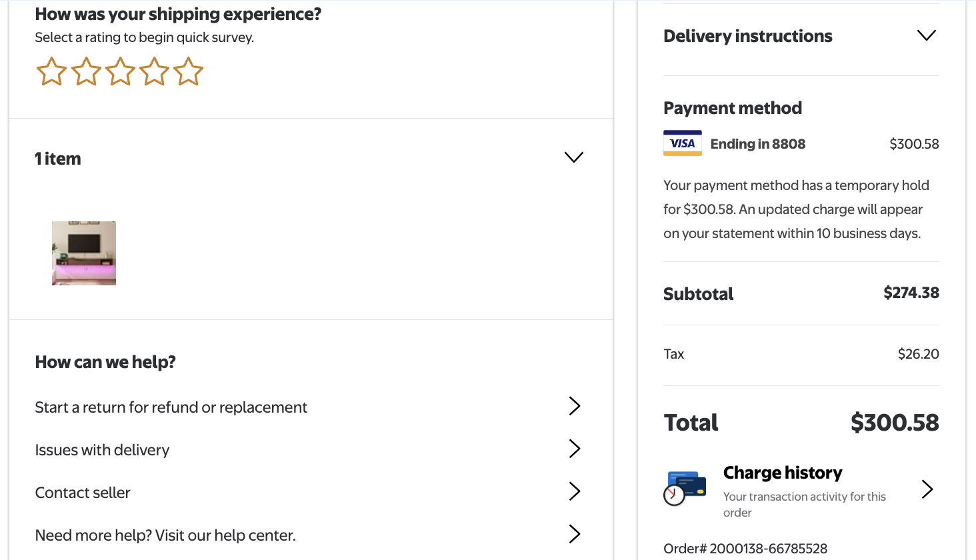Open the TV stand product thumbnail
This screenshot has width=976, height=560.
(x=84, y=253)
